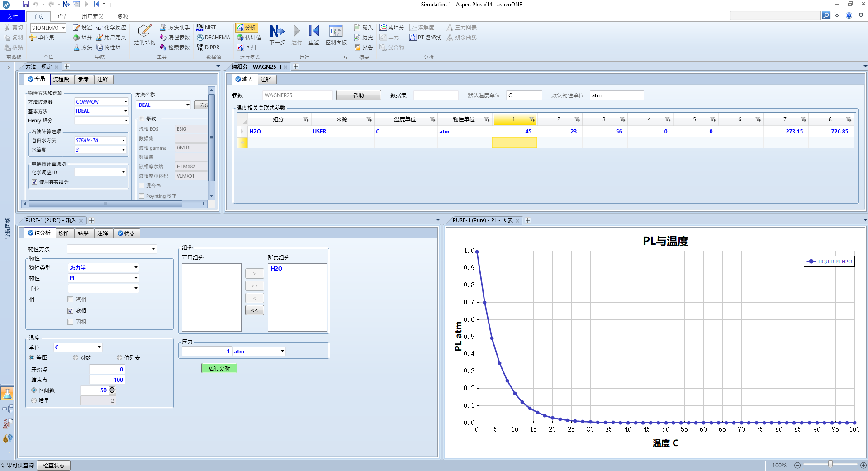Open DECHEMA data source
This screenshot has height=471, width=868.
click(213, 38)
